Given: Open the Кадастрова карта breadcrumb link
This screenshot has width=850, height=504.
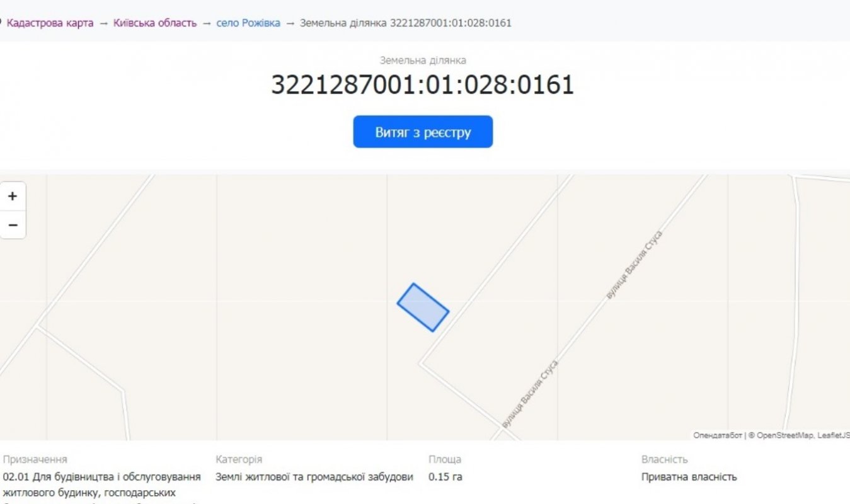Looking at the screenshot, I should point(50,23).
